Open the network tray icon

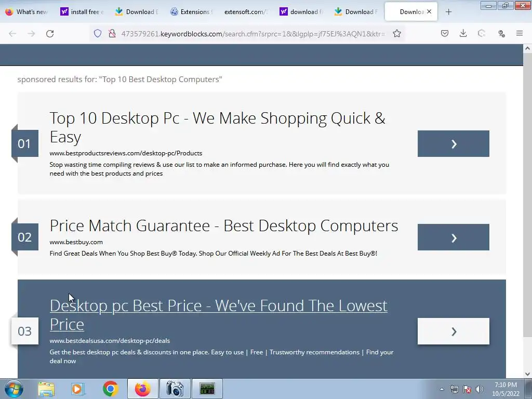[454, 389]
